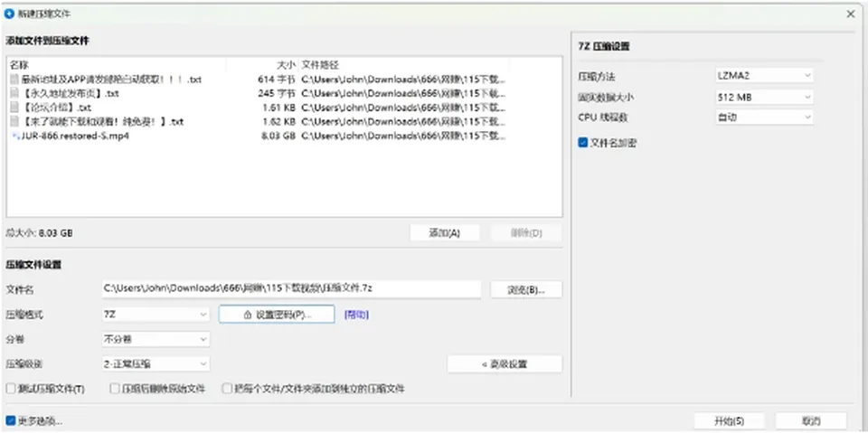Select the 【论坛介绍】.txt file name
The width and height of the screenshot is (868, 433).
(x=56, y=108)
